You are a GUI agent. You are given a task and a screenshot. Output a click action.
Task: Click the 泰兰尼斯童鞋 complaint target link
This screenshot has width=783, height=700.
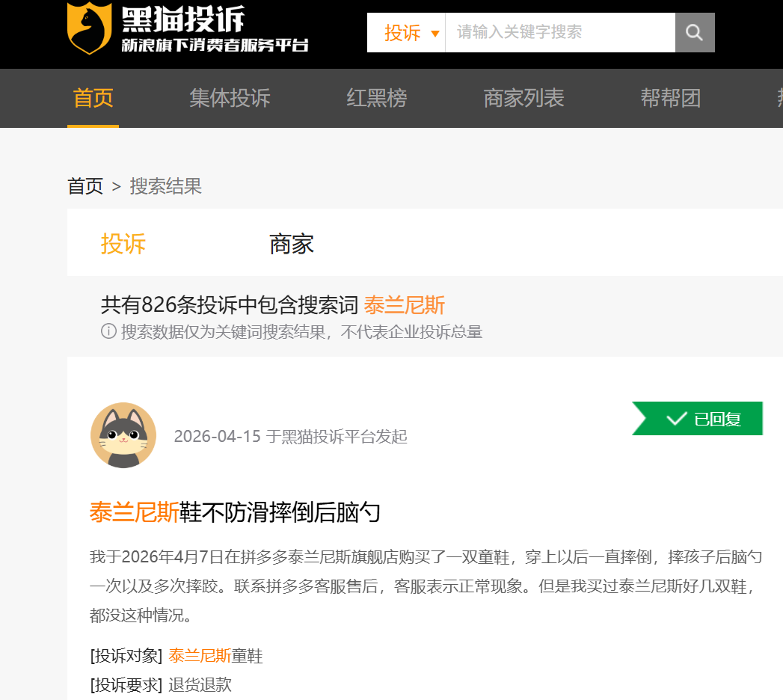coord(215,656)
